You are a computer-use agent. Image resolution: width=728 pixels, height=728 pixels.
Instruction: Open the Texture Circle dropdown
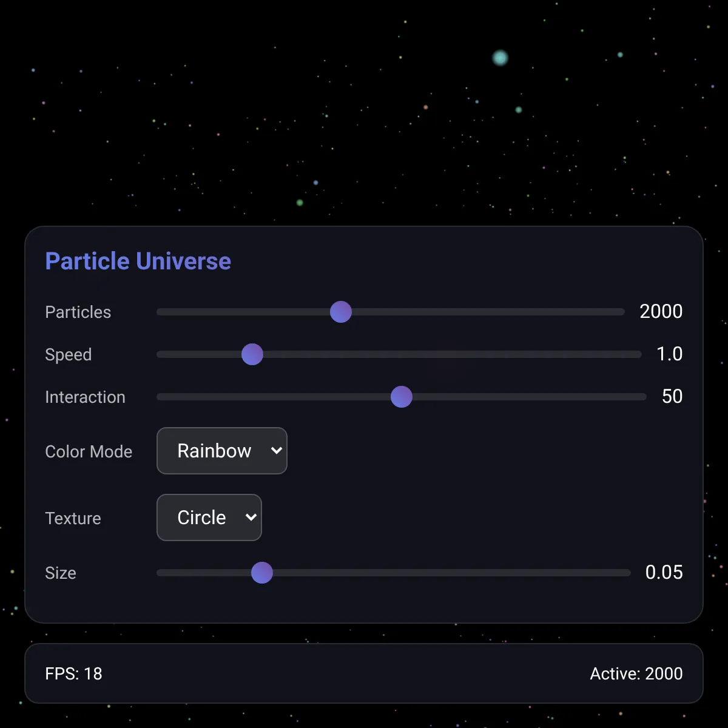(x=209, y=517)
